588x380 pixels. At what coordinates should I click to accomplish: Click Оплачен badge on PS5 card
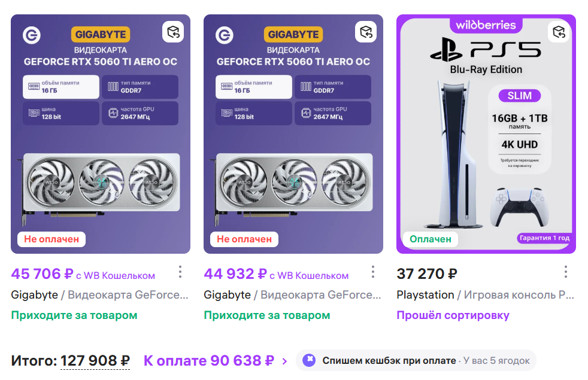pyautogui.click(x=430, y=239)
